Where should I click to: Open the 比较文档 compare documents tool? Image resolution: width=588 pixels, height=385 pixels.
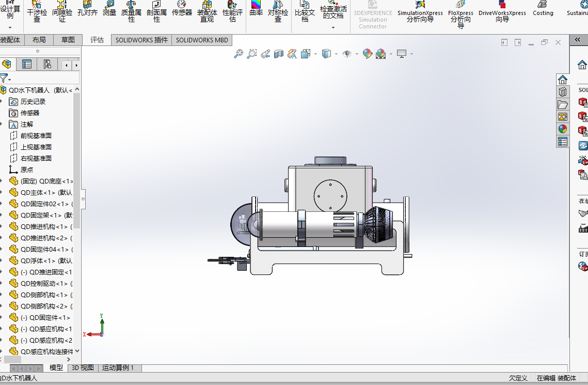305,11
